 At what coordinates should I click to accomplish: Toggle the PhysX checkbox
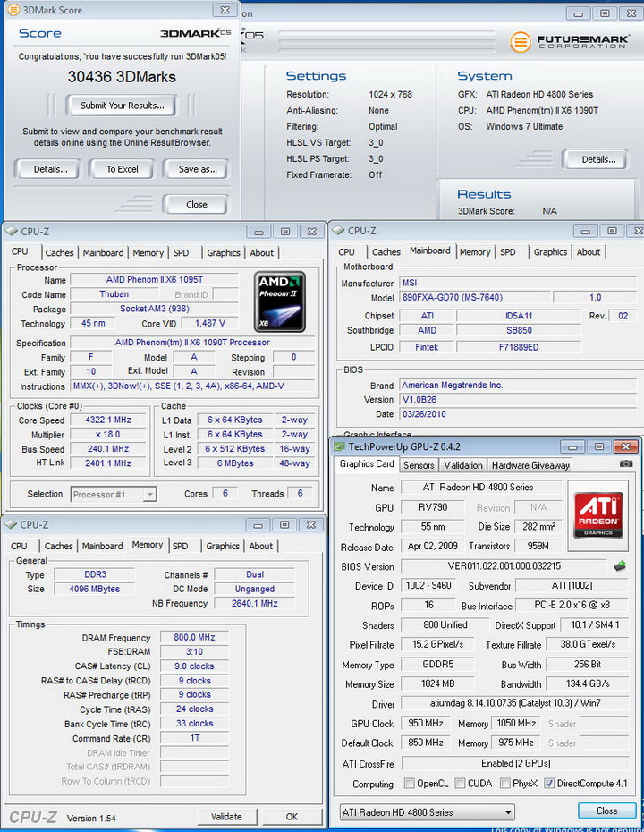(x=505, y=783)
